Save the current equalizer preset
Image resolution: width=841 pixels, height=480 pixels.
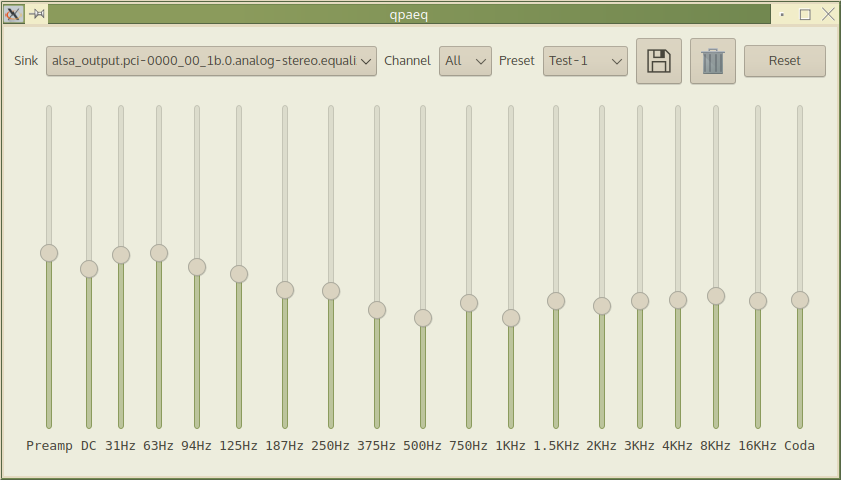[x=659, y=61]
